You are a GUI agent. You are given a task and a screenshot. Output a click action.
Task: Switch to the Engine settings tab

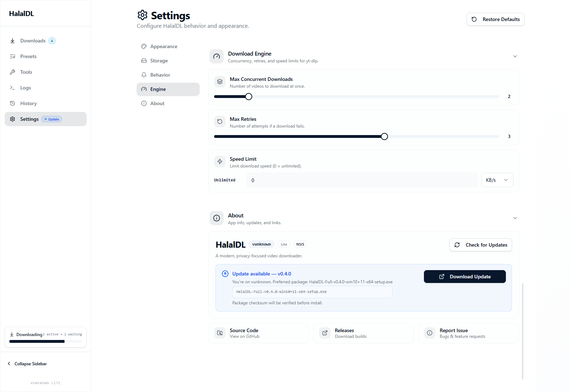tap(168, 89)
